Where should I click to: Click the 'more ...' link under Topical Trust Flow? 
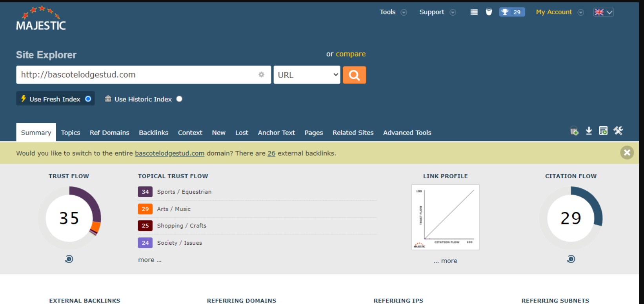pyautogui.click(x=150, y=260)
